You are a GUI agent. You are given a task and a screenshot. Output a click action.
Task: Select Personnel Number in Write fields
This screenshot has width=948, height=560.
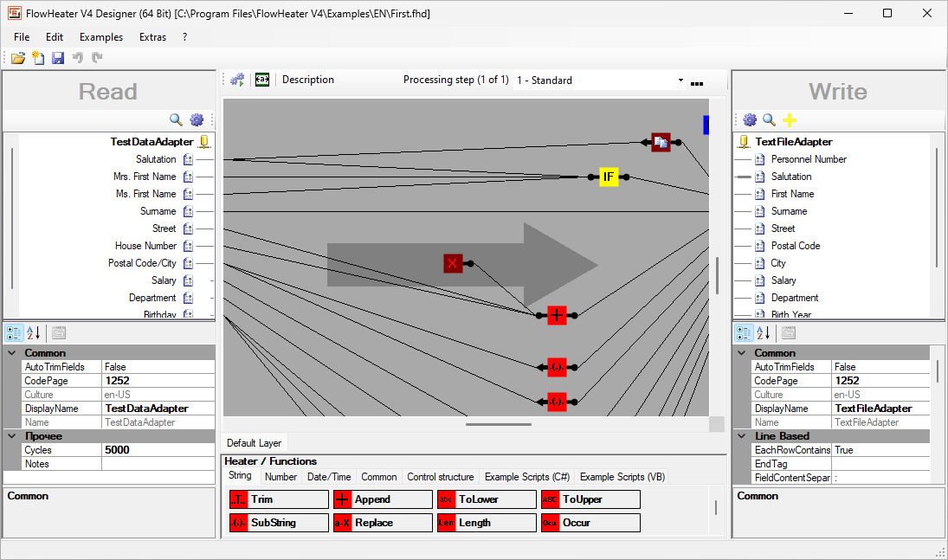[809, 159]
